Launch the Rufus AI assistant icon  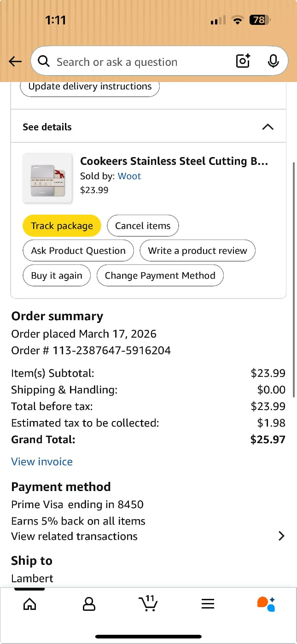pyautogui.click(x=266, y=603)
